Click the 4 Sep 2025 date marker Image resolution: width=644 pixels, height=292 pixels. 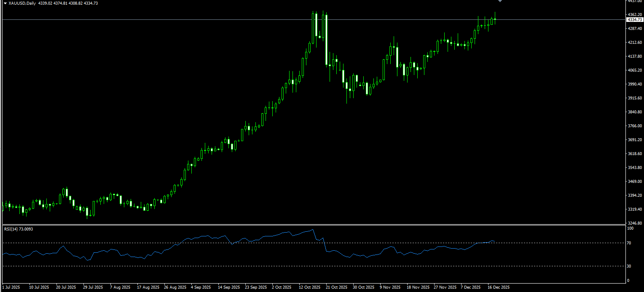click(x=201, y=287)
